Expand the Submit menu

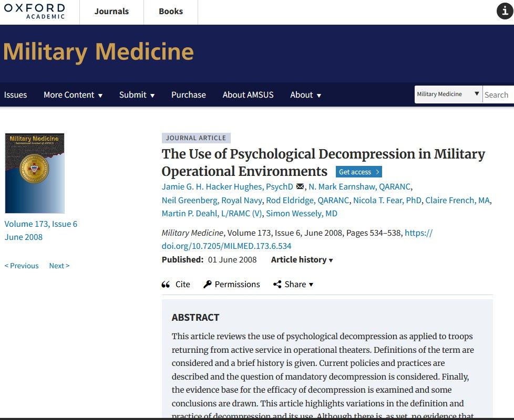(x=137, y=94)
